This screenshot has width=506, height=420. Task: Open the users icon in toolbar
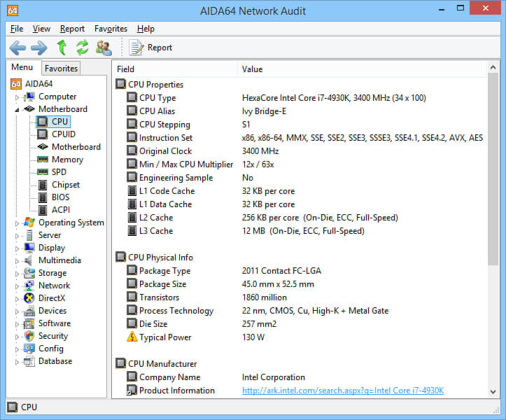click(x=104, y=48)
